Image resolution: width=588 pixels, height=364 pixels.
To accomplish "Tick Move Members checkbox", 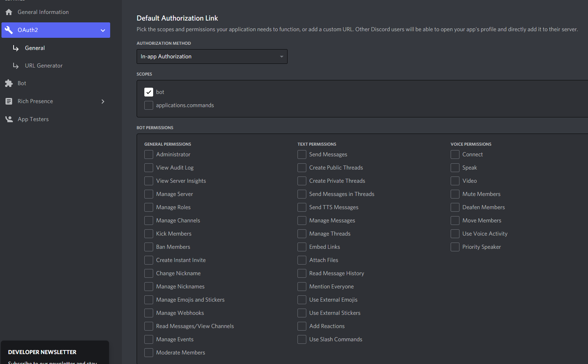I will 455,221.
